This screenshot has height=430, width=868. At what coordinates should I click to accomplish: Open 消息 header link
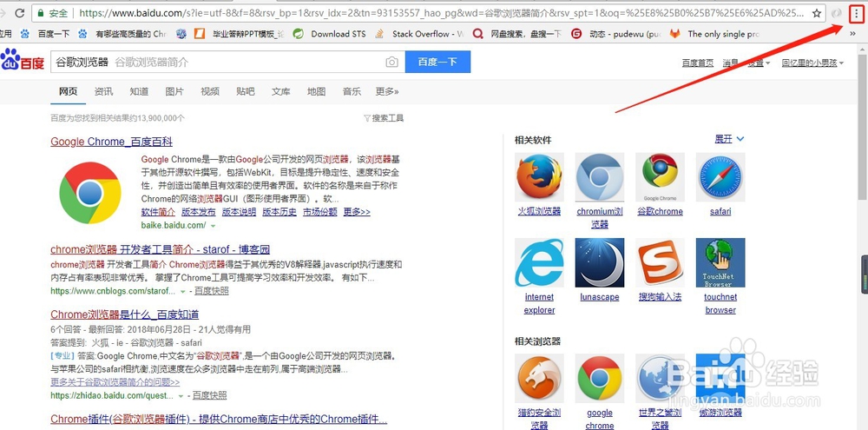[x=730, y=63]
